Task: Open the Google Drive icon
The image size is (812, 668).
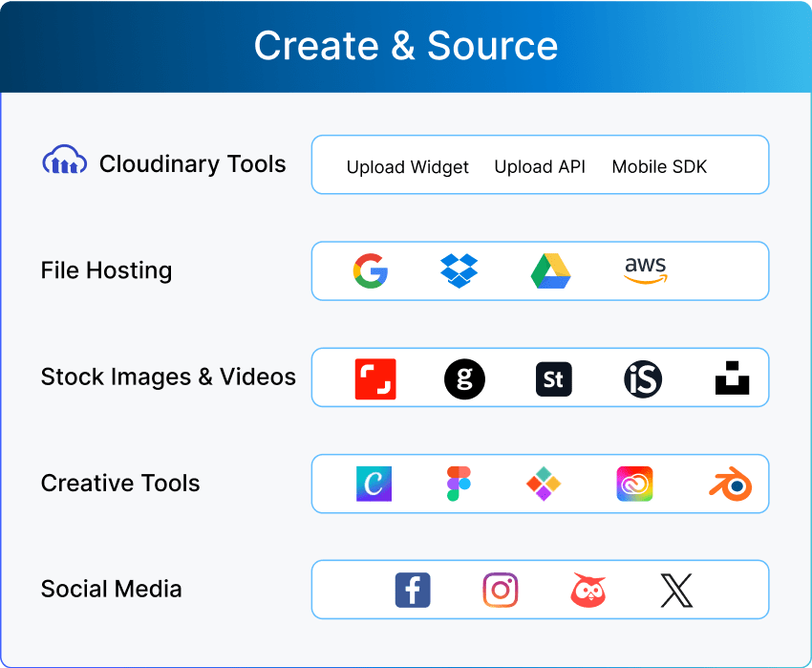Action: coord(551,270)
